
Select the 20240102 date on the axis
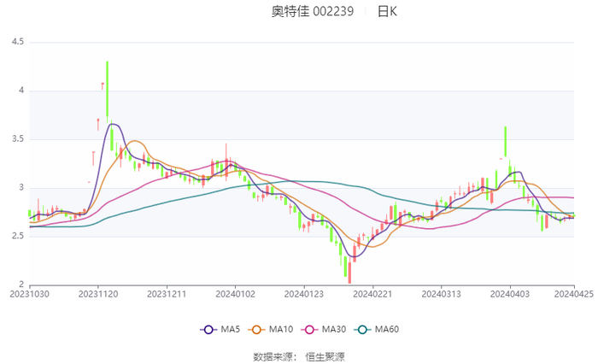point(236,293)
